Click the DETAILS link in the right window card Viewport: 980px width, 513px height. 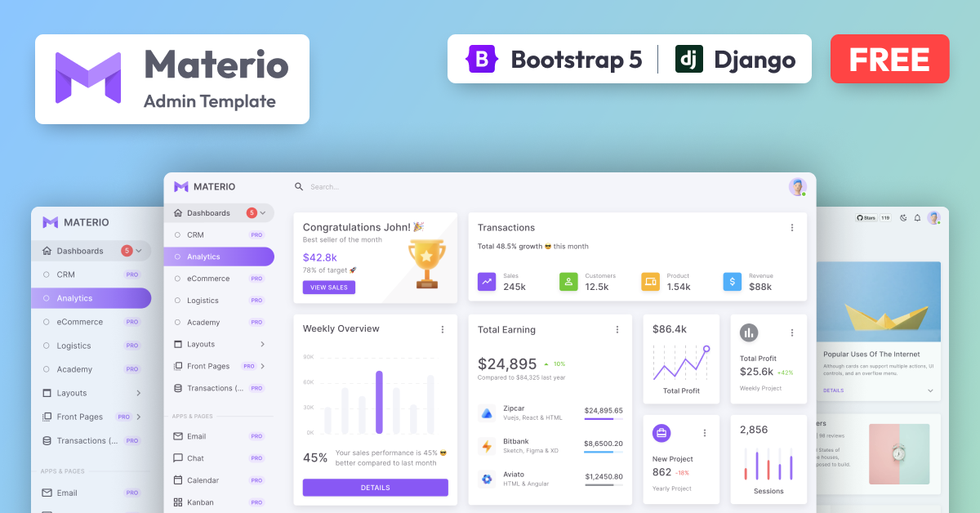coord(833,390)
